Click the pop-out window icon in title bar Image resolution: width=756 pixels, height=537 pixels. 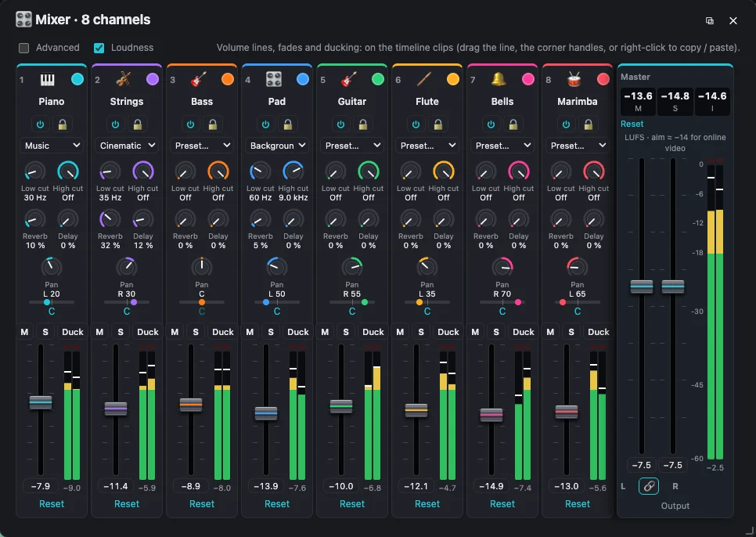coord(710,20)
